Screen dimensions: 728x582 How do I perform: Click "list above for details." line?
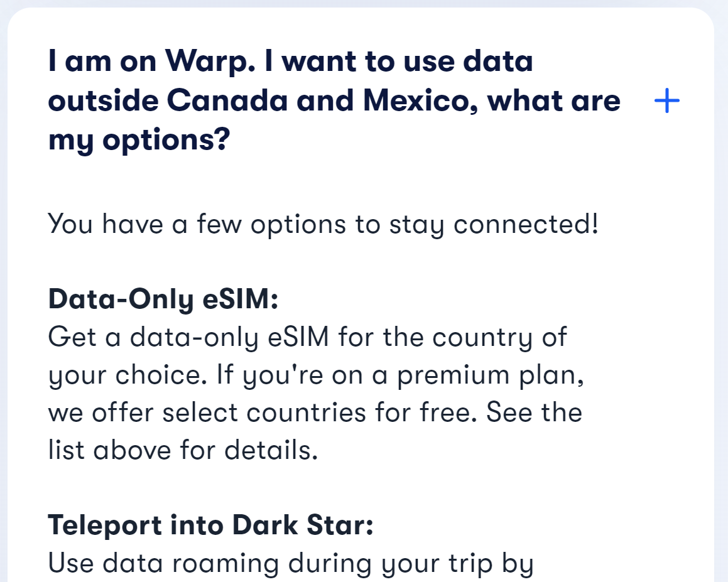(x=183, y=450)
